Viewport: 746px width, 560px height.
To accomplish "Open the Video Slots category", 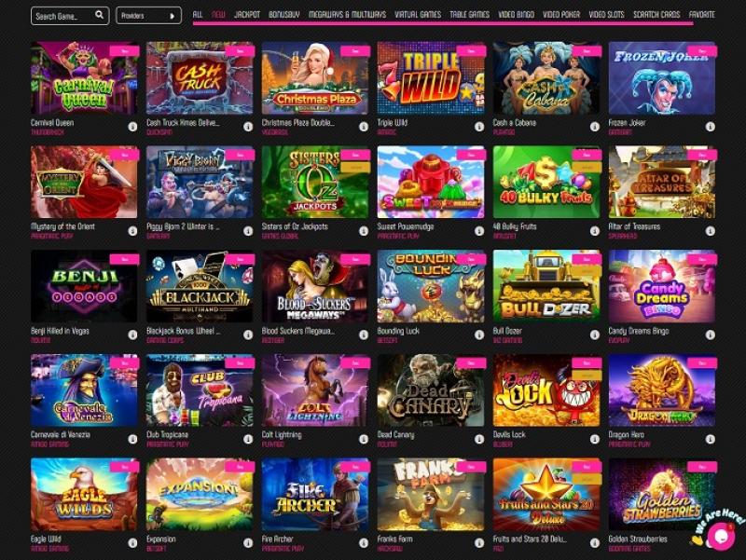I will click(x=606, y=15).
